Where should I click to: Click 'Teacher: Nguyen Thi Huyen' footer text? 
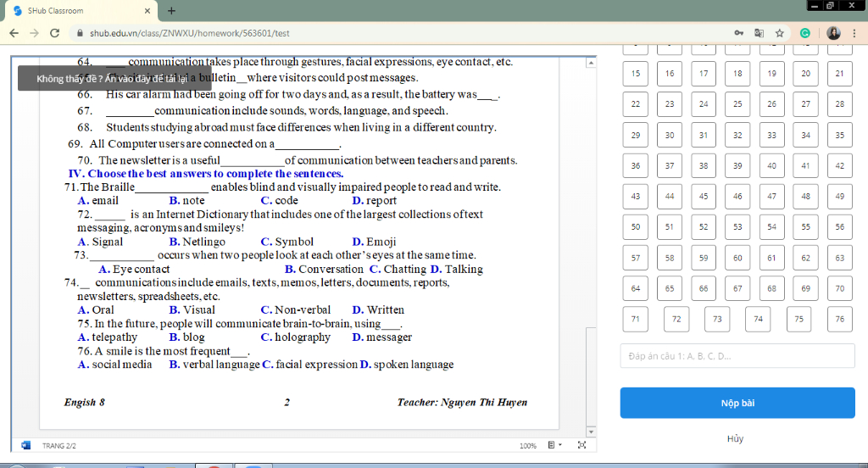tap(462, 402)
